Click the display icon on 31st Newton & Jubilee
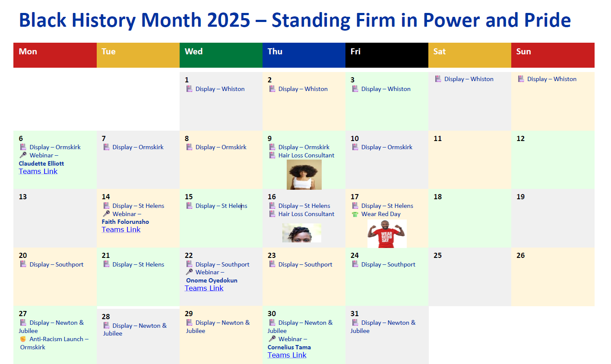This screenshot has height=364, width=611. click(355, 323)
